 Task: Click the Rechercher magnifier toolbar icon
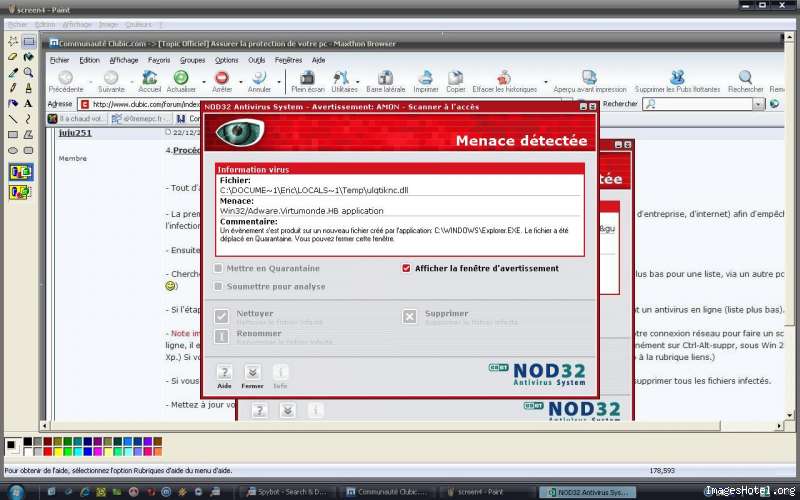[x=745, y=78]
